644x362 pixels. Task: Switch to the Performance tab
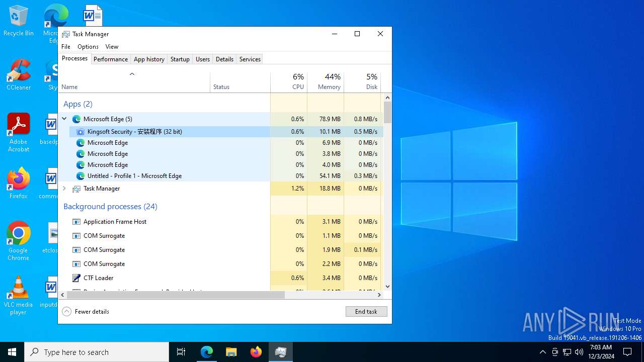[x=111, y=59]
